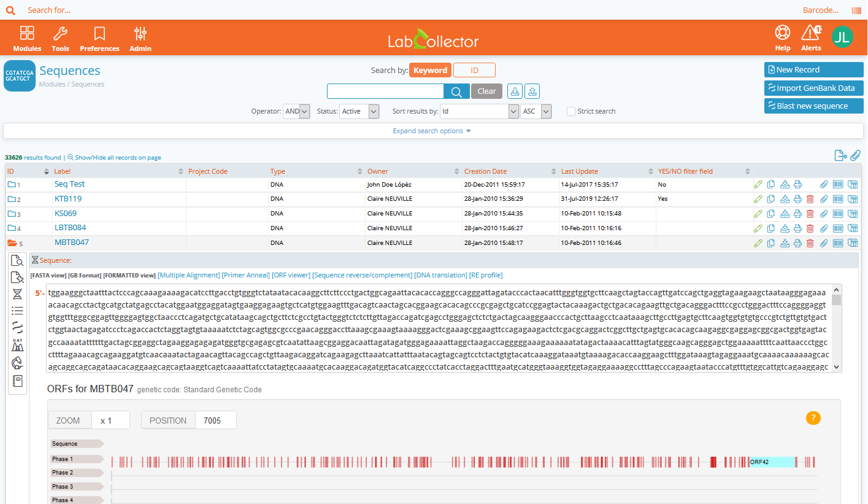This screenshot has width=868, height=504.
Task: Collapse the open folder of record 5
Action: (x=12, y=243)
